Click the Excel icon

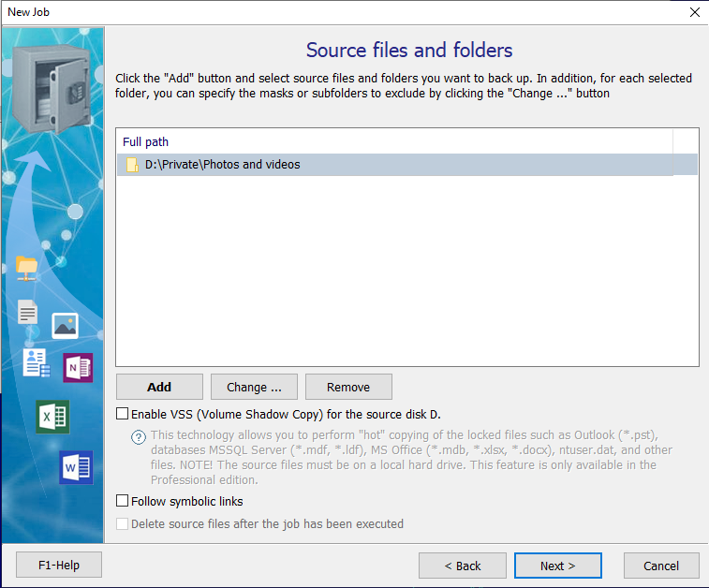coord(52,417)
